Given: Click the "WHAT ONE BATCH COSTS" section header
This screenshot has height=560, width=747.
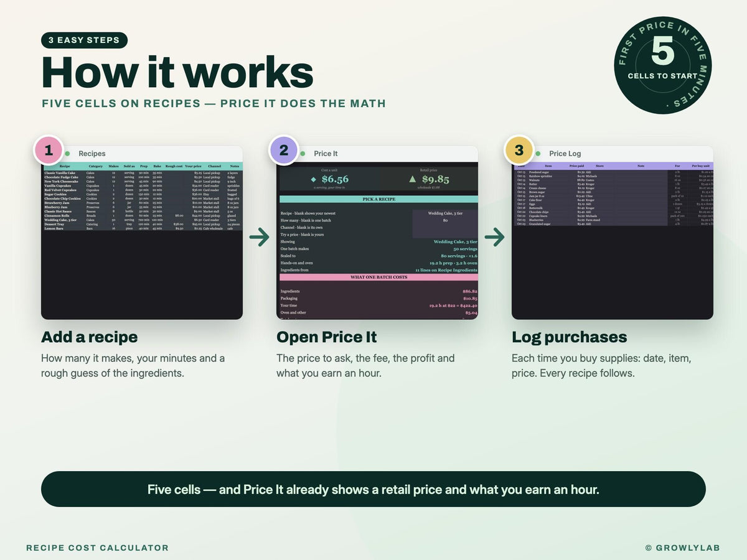Looking at the screenshot, I should [378, 278].
